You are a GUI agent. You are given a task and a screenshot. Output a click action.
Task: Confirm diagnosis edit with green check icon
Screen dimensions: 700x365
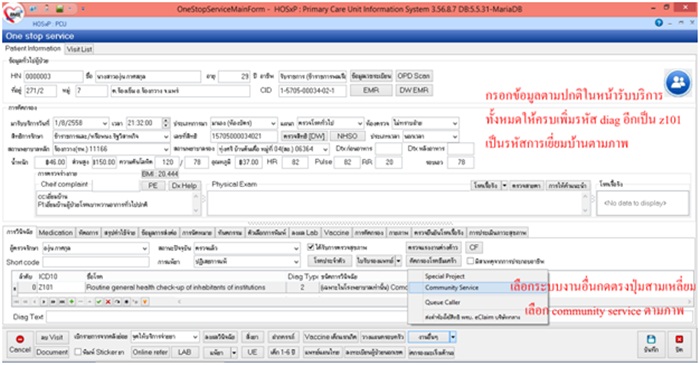click(x=99, y=302)
